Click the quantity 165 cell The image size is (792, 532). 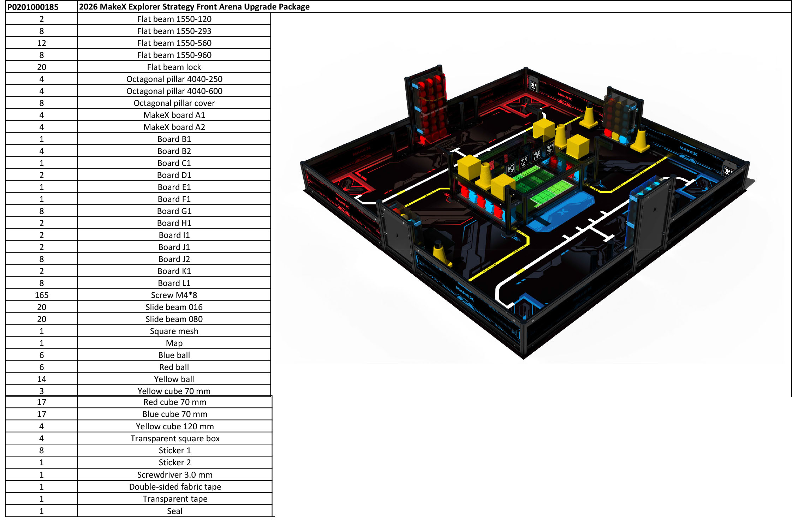pyautogui.click(x=42, y=295)
